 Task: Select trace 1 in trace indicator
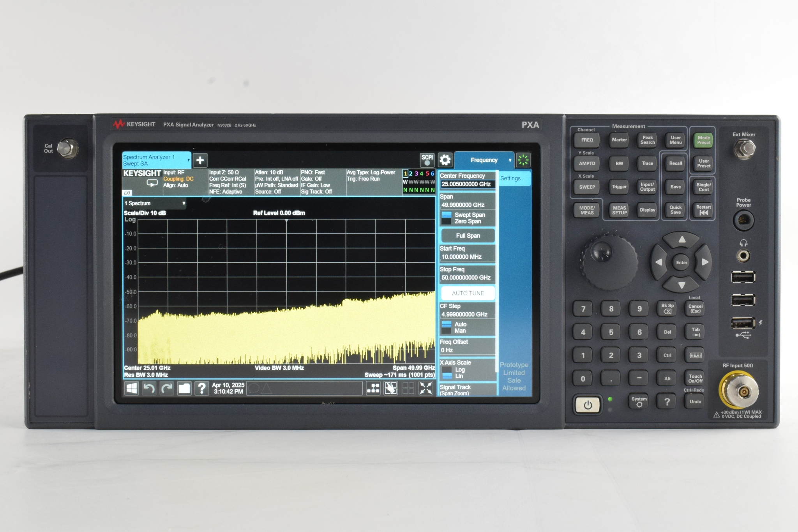pos(406,174)
